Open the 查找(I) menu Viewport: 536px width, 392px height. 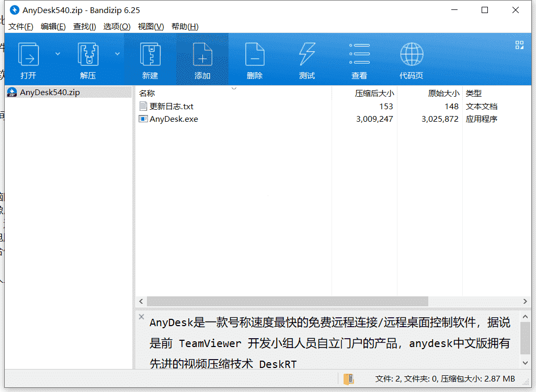pos(84,26)
